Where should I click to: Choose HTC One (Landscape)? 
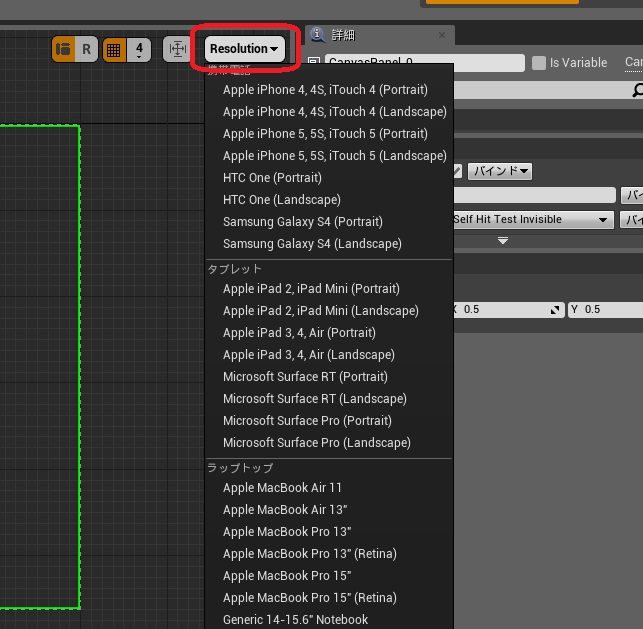tap(329, 200)
